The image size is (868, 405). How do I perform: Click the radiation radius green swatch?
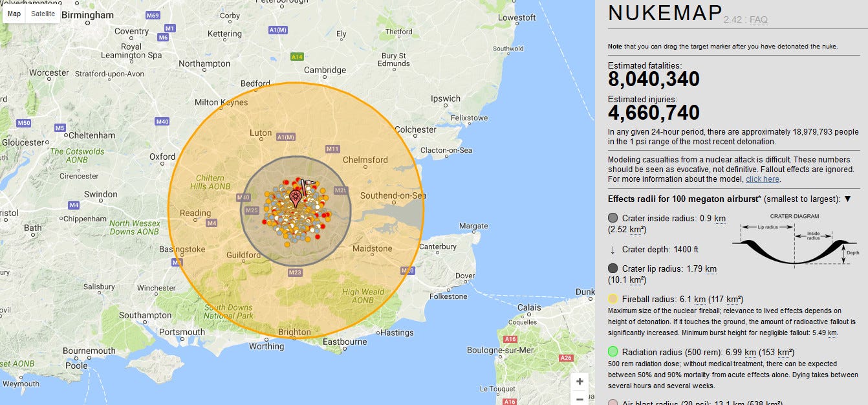pyautogui.click(x=613, y=352)
